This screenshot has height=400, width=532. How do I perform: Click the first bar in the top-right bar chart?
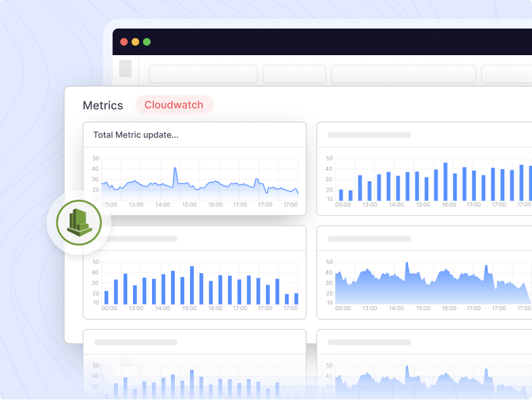coord(341,195)
